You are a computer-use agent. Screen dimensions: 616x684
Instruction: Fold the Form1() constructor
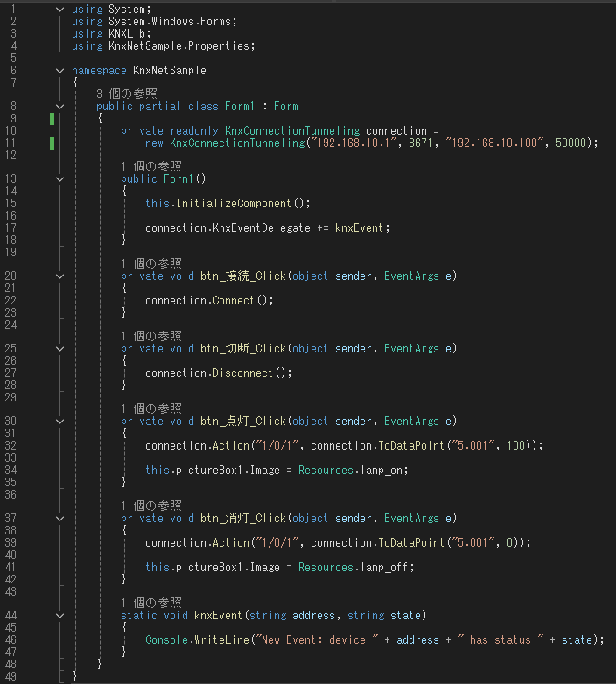59,179
